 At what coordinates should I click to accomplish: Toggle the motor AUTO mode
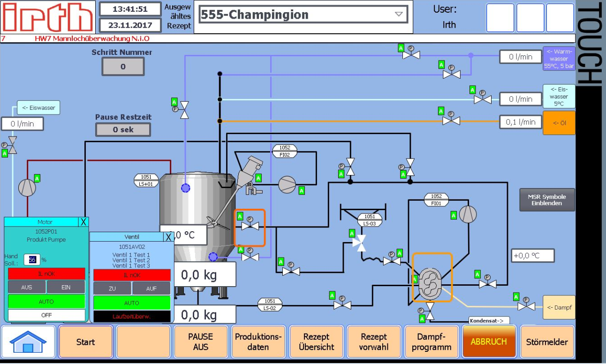pyautogui.click(x=46, y=301)
